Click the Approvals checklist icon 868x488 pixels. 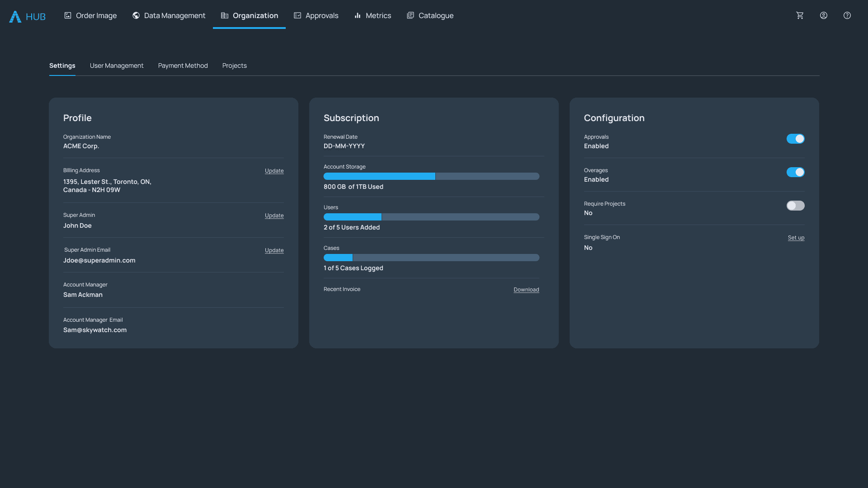pyautogui.click(x=297, y=15)
